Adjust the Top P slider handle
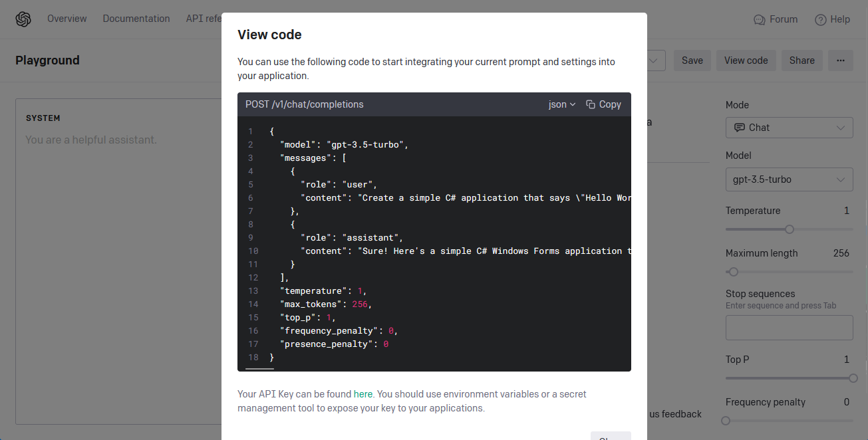The image size is (868, 440). [x=853, y=378]
